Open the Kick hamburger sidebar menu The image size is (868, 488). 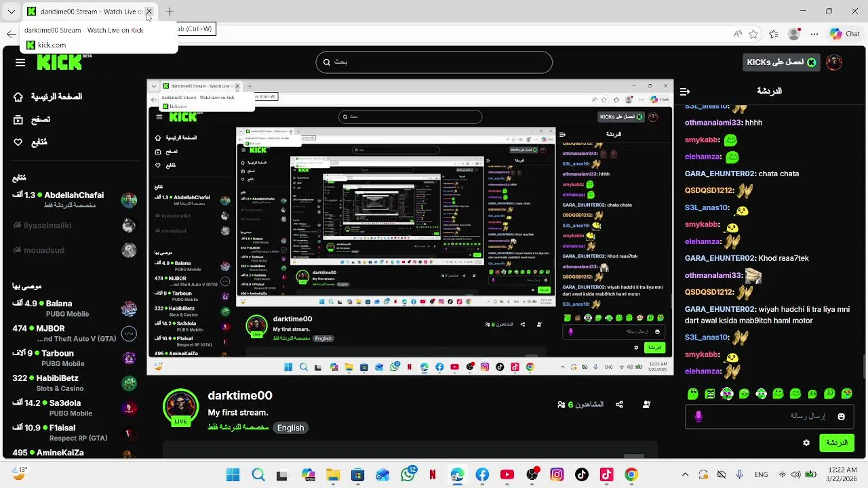pyautogui.click(x=20, y=62)
